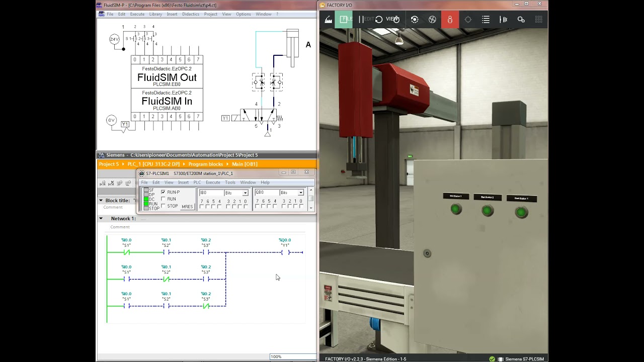
Task: Open the FluidSIM Library menu
Action: 155,14
